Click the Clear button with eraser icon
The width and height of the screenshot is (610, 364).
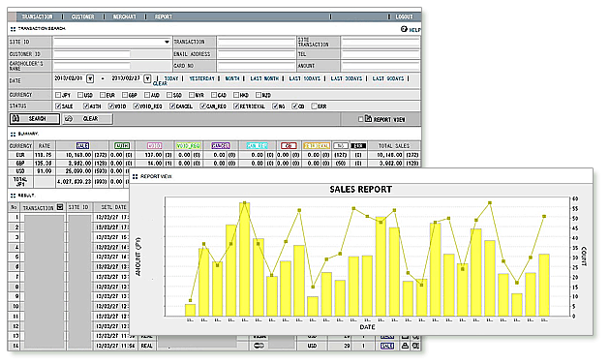[87, 119]
